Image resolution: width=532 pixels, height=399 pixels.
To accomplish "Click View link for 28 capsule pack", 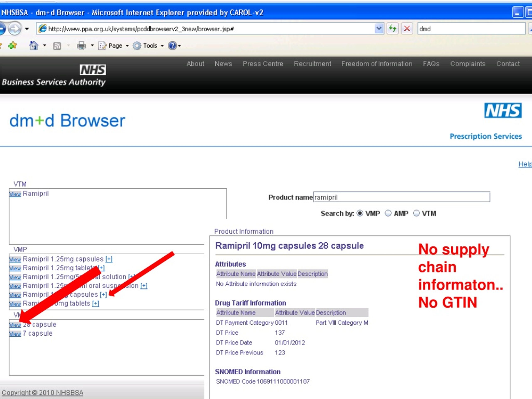I will pos(15,325).
